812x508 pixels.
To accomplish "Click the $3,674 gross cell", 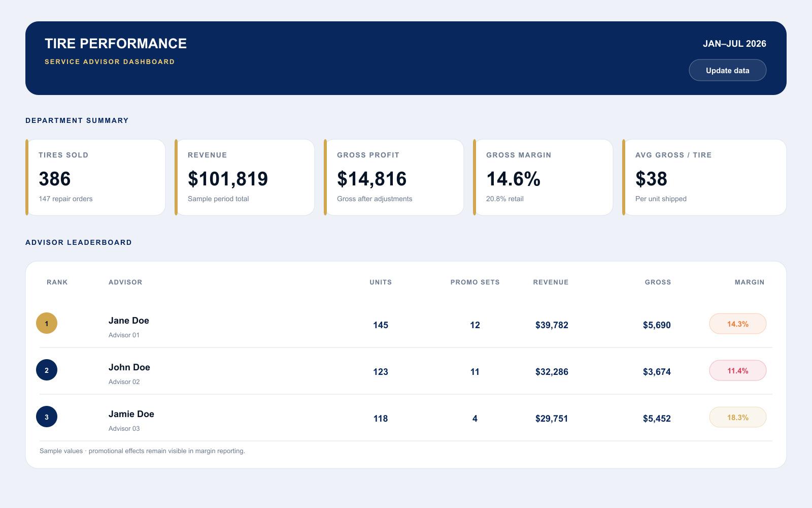I will tap(657, 372).
